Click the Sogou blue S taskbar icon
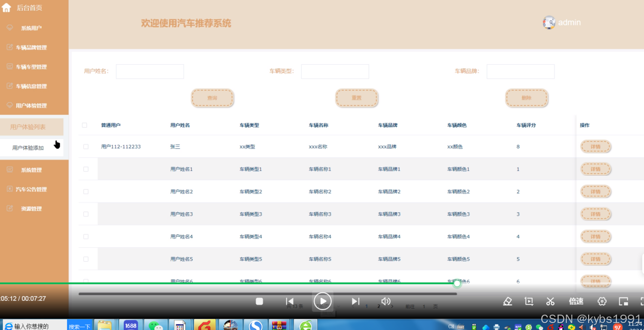Viewport: 644px width, 330px height. [x=255, y=325]
